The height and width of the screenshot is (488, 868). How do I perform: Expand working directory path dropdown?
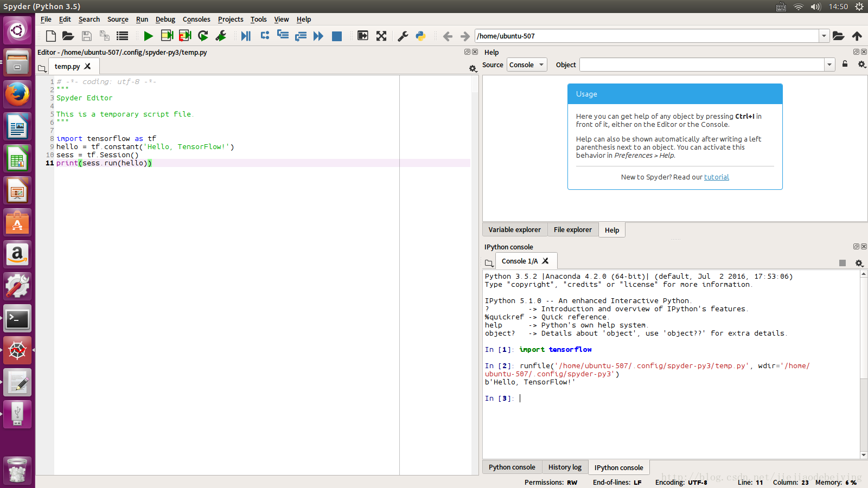point(824,36)
